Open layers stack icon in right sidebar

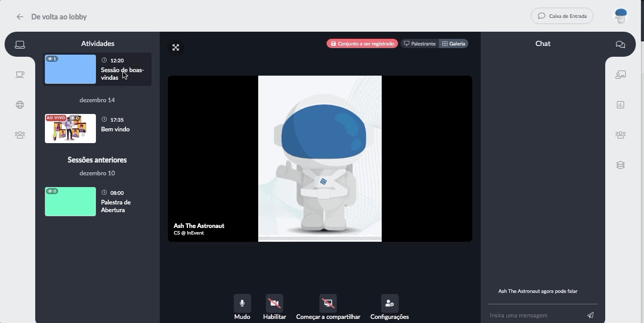tap(621, 165)
